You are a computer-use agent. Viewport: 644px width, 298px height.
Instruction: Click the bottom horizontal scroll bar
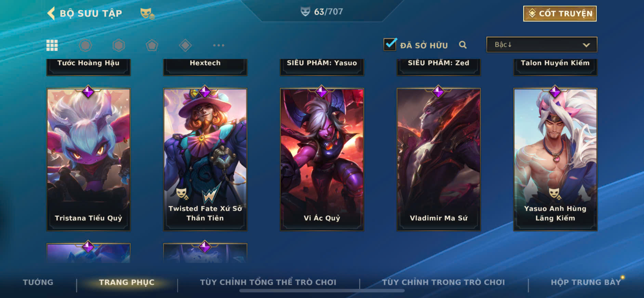[322, 291]
